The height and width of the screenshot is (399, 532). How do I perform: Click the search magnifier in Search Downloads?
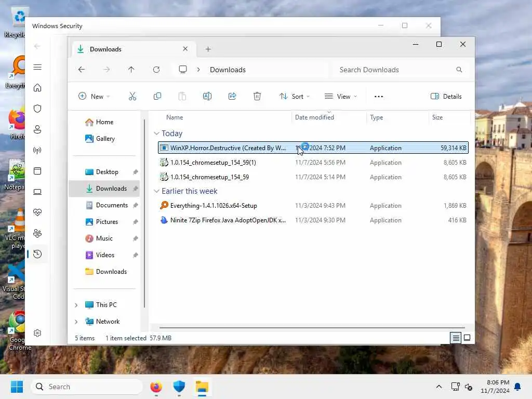[x=459, y=70]
